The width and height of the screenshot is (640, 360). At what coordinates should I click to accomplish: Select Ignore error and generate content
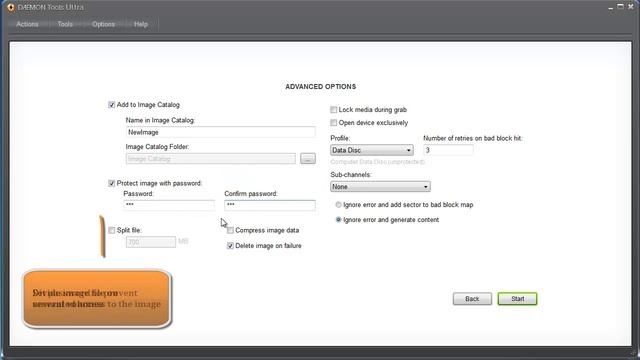(x=338, y=220)
